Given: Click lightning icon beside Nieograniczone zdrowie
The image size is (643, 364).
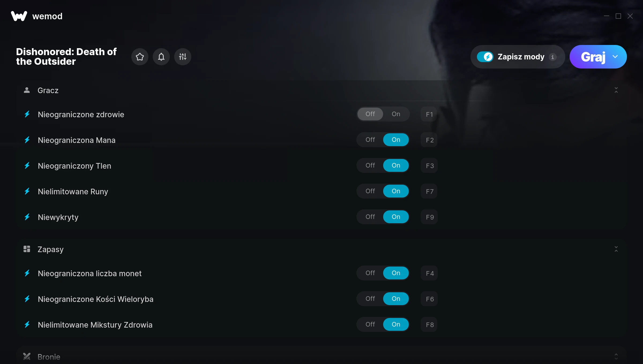Looking at the screenshot, I should pyautogui.click(x=27, y=114).
